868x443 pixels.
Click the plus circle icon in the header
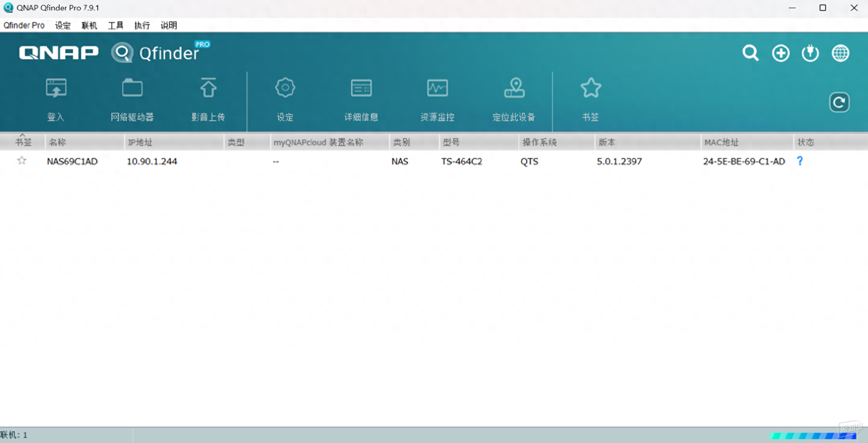(781, 53)
